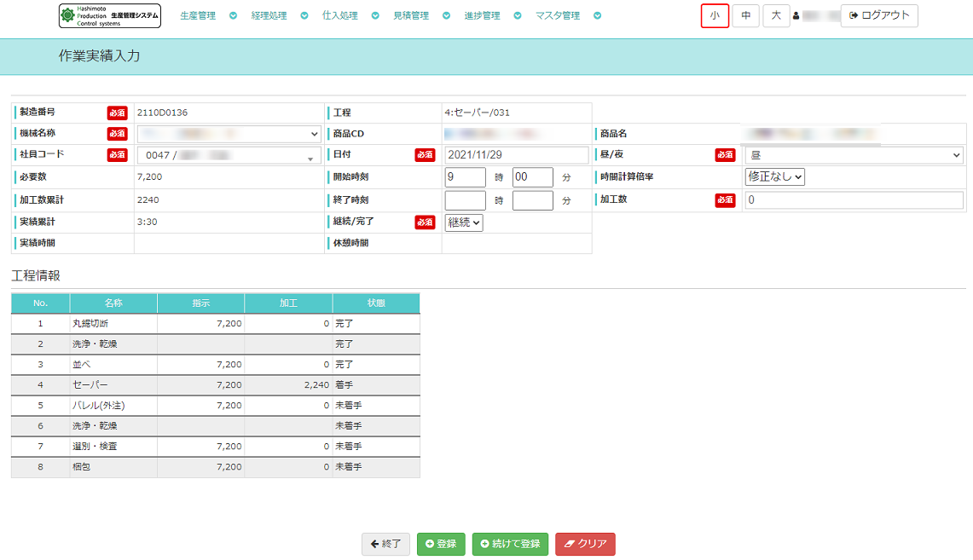Open the 機械名称 dropdown
Viewport: 973px width, 560px height.
229,134
